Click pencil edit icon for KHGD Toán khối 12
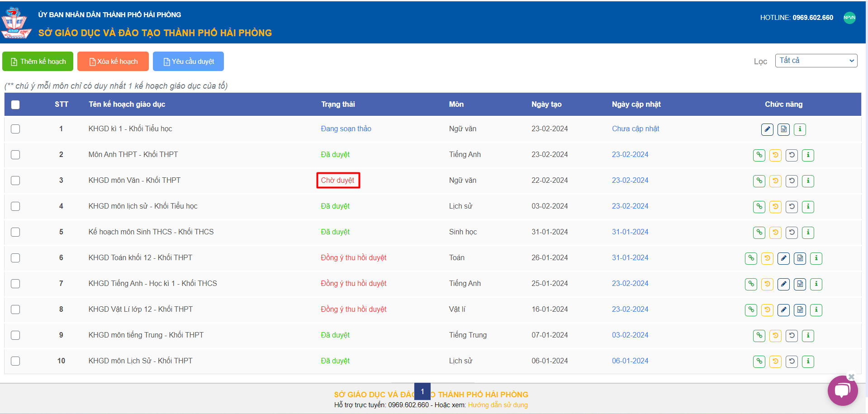 [x=783, y=258]
